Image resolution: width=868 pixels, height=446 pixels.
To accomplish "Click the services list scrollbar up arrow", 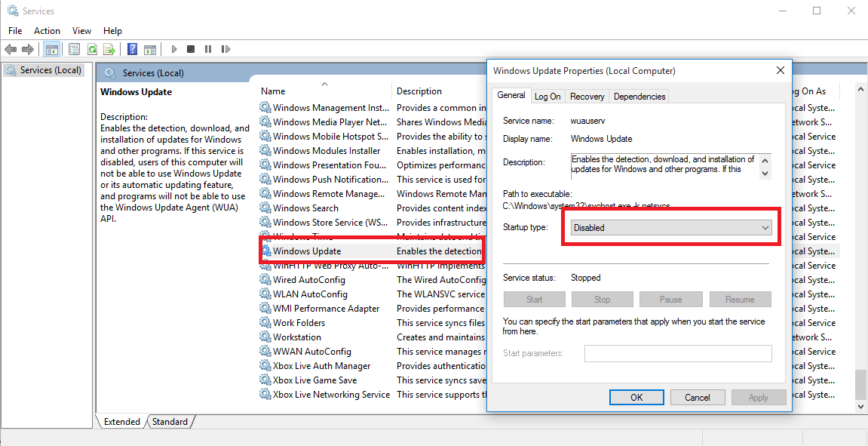I will click(x=860, y=88).
